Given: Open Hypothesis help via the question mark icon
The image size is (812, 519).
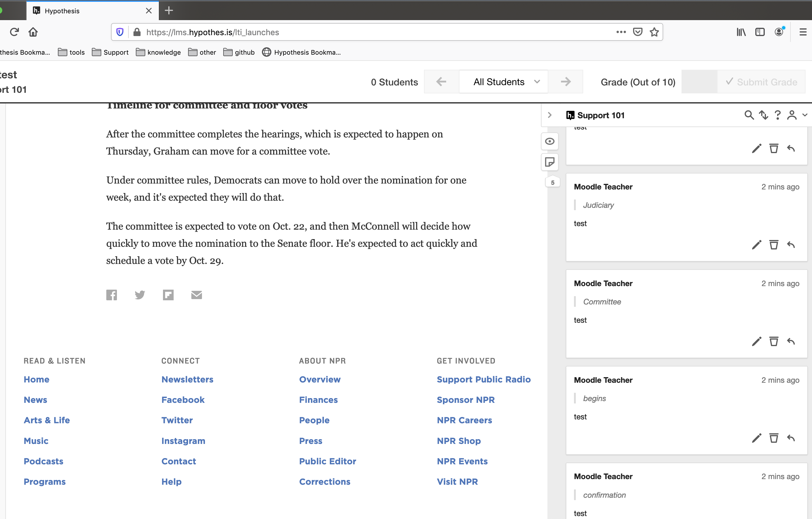Looking at the screenshot, I should pos(778,115).
